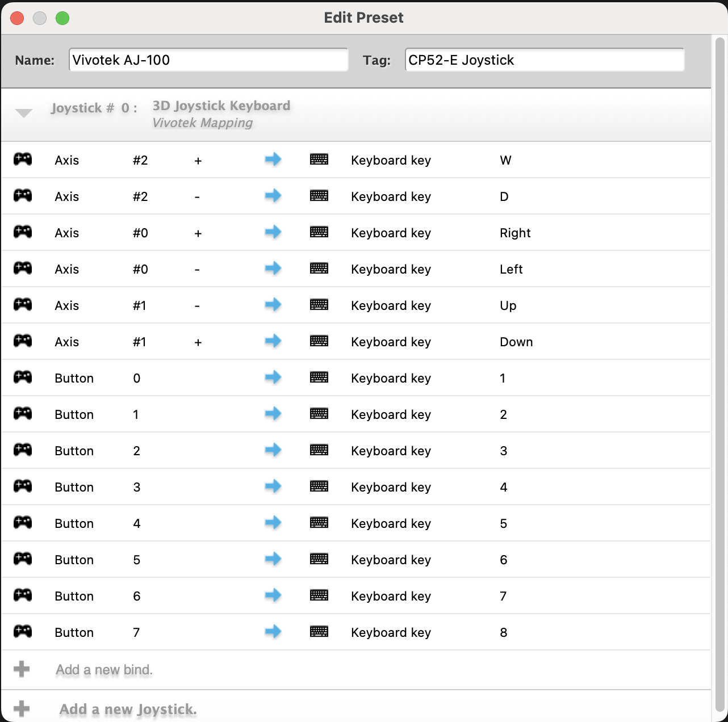
Task: Click keyboard icon for W key binding
Action: pyautogui.click(x=319, y=159)
